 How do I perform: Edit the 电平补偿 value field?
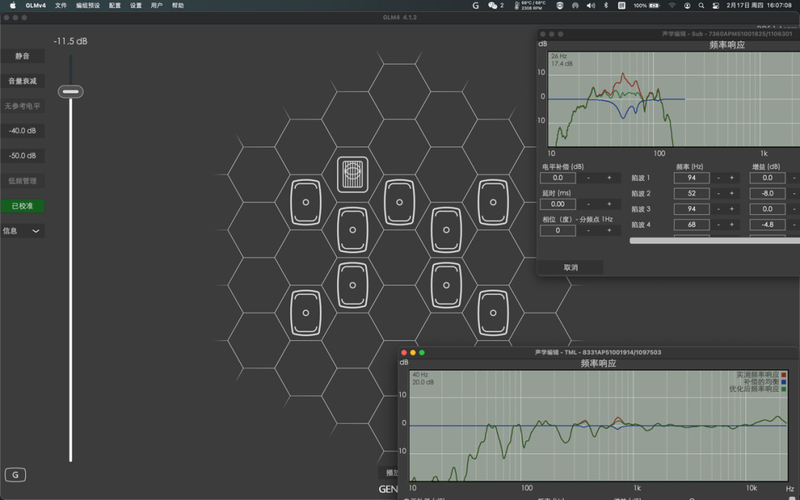(x=558, y=178)
